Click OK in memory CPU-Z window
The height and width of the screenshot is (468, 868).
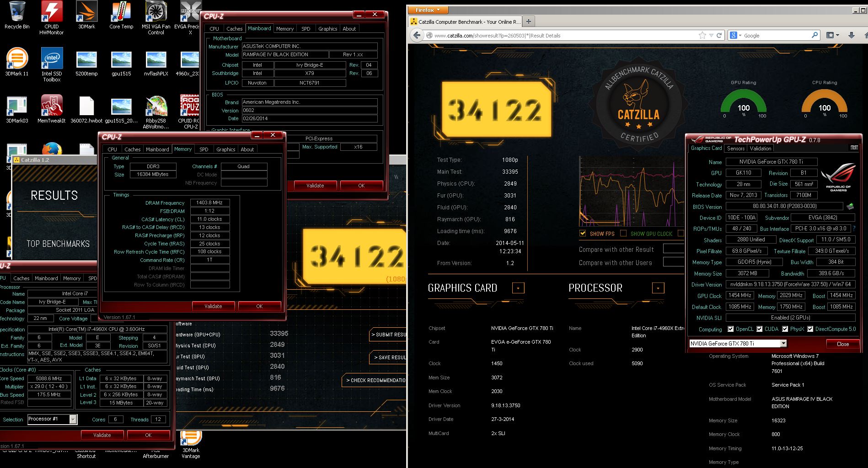click(x=259, y=306)
